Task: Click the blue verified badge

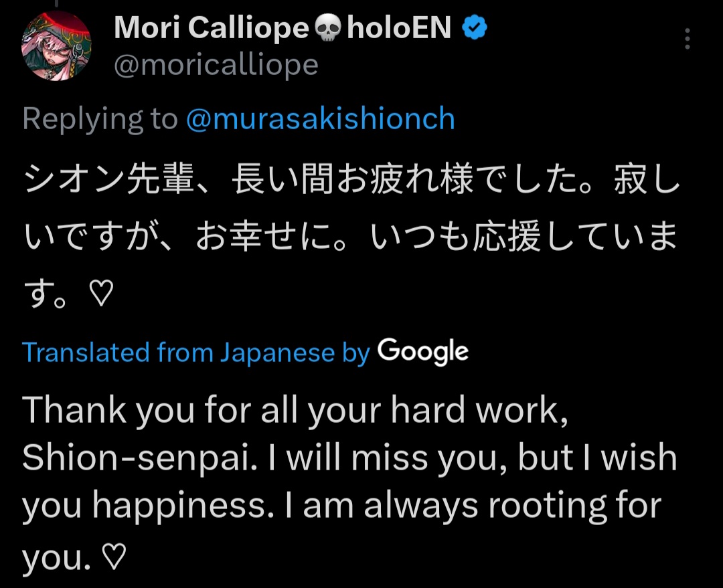Action: [476, 28]
